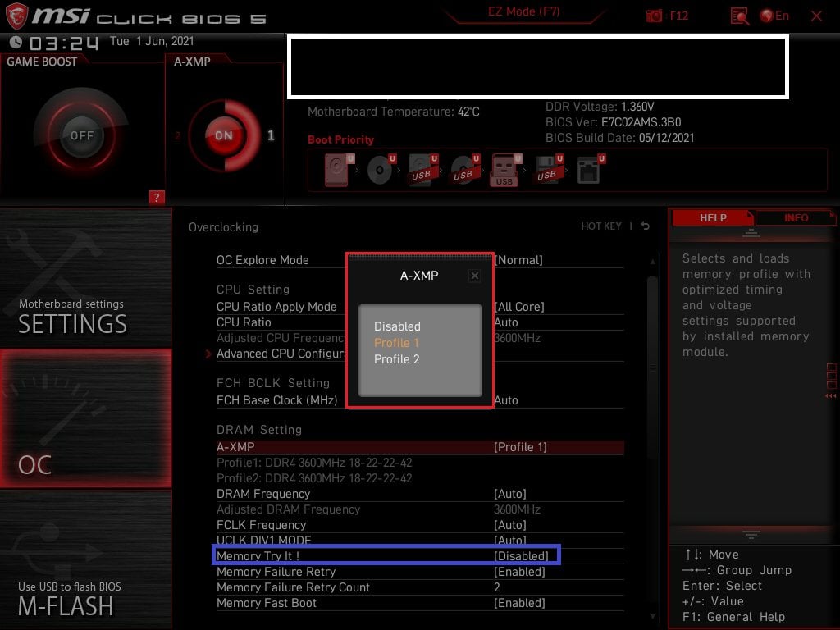
Task: Click the help panel top grip handle
Action: coord(751,232)
